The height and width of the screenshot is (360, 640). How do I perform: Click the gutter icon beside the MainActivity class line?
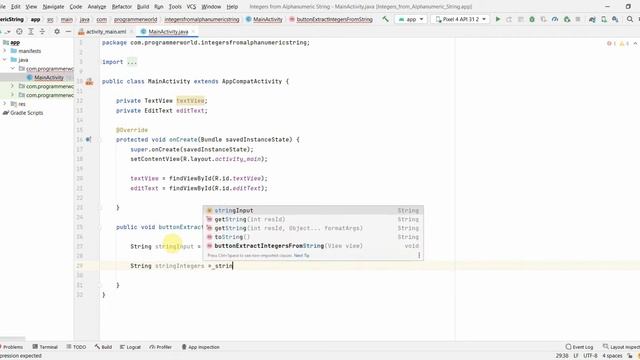pyautogui.click(x=89, y=82)
